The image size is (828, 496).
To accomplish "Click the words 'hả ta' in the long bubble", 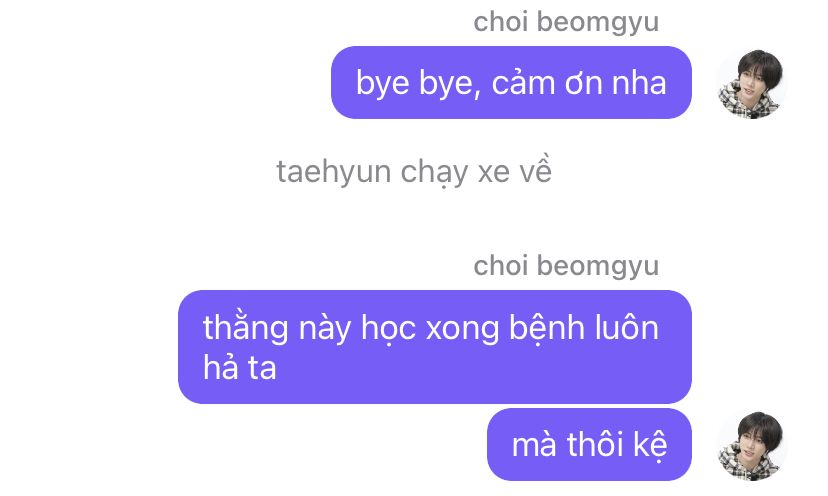I will tap(240, 367).
